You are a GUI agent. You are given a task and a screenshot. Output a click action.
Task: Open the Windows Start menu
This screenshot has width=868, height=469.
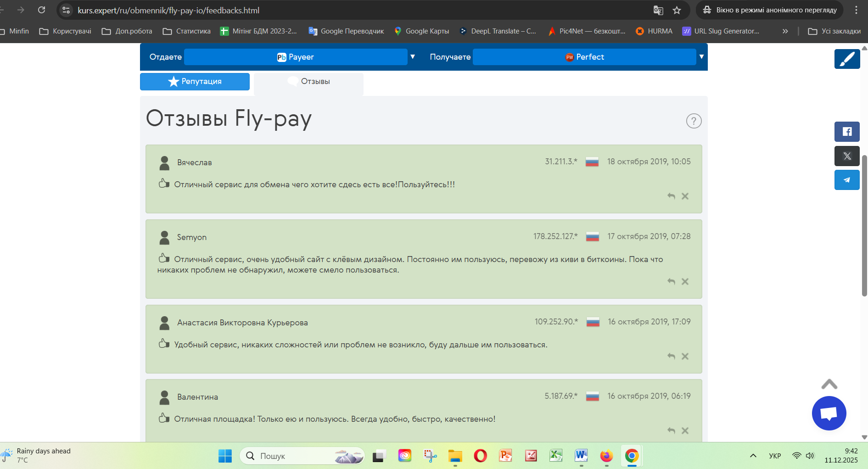pyautogui.click(x=225, y=456)
